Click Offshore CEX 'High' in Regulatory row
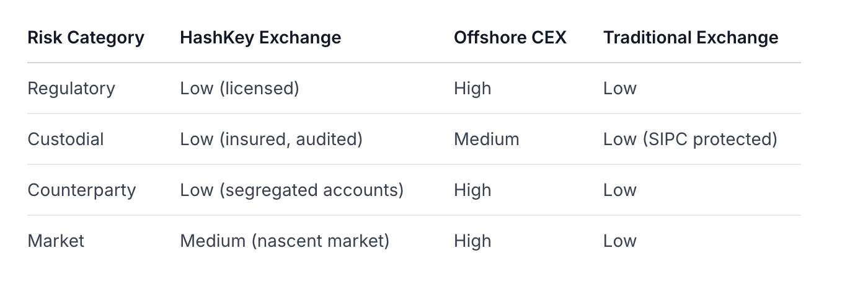This screenshot has height=289, width=868. click(472, 89)
